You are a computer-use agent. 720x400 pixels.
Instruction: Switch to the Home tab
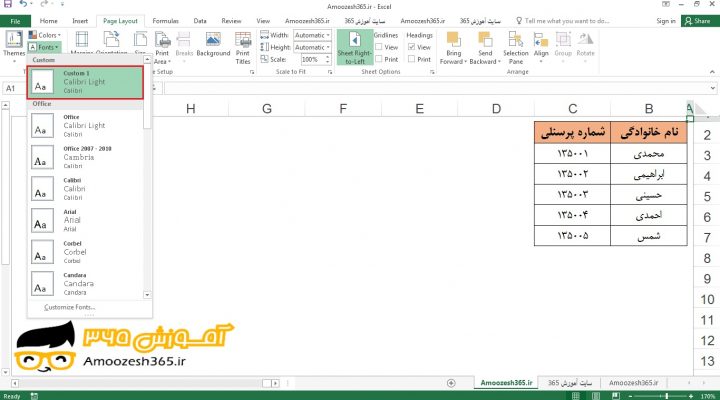[x=49, y=21]
